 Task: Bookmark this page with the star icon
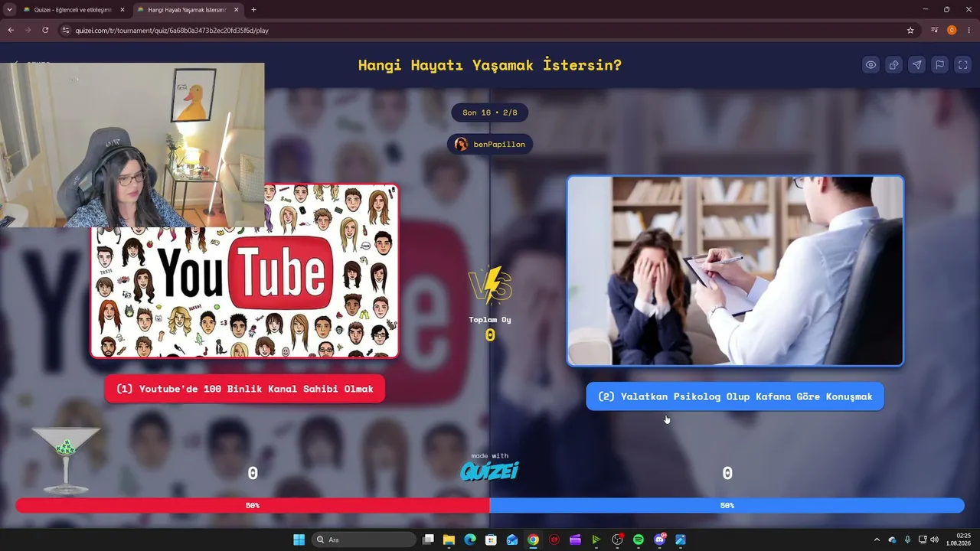[910, 31]
